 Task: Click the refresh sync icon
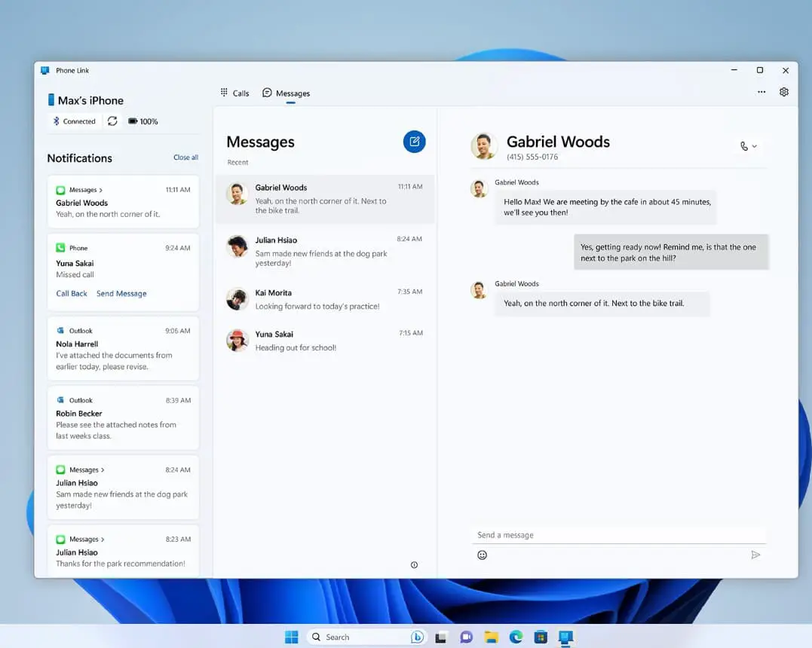pos(112,121)
